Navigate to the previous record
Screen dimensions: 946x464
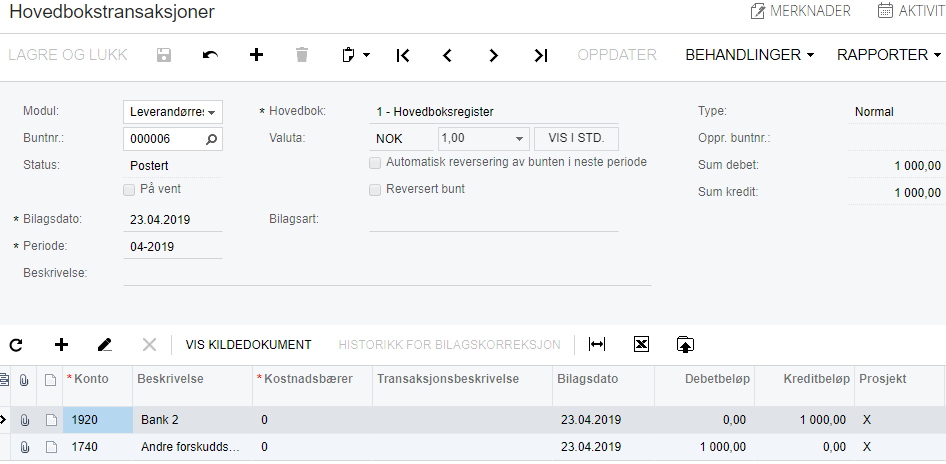click(448, 56)
